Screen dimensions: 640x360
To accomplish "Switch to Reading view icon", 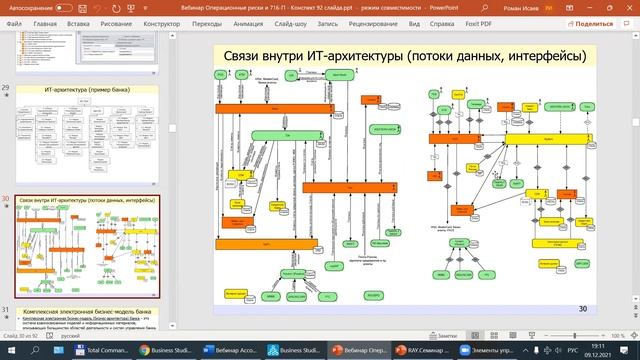I will click(x=513, y=336).
